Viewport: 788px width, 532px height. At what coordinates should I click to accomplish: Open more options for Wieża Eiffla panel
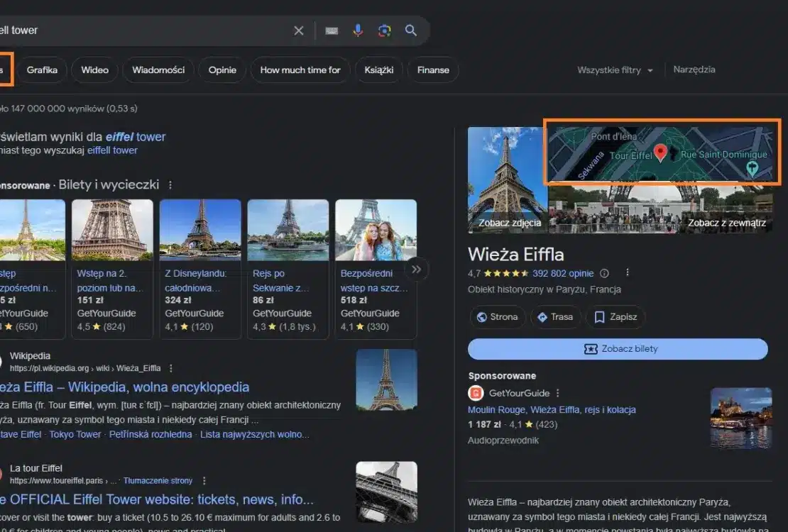tap(627, 273)
